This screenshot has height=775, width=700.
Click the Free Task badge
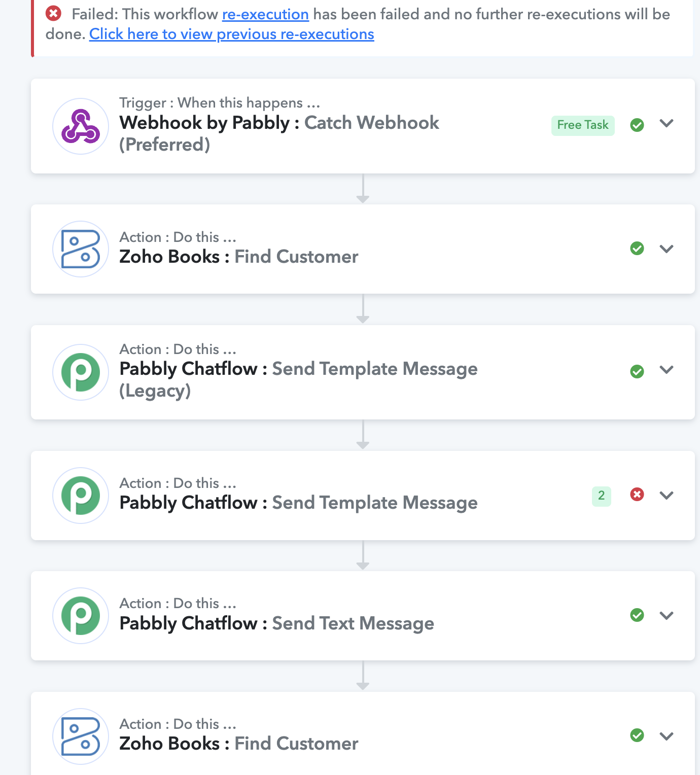point(583,125)
